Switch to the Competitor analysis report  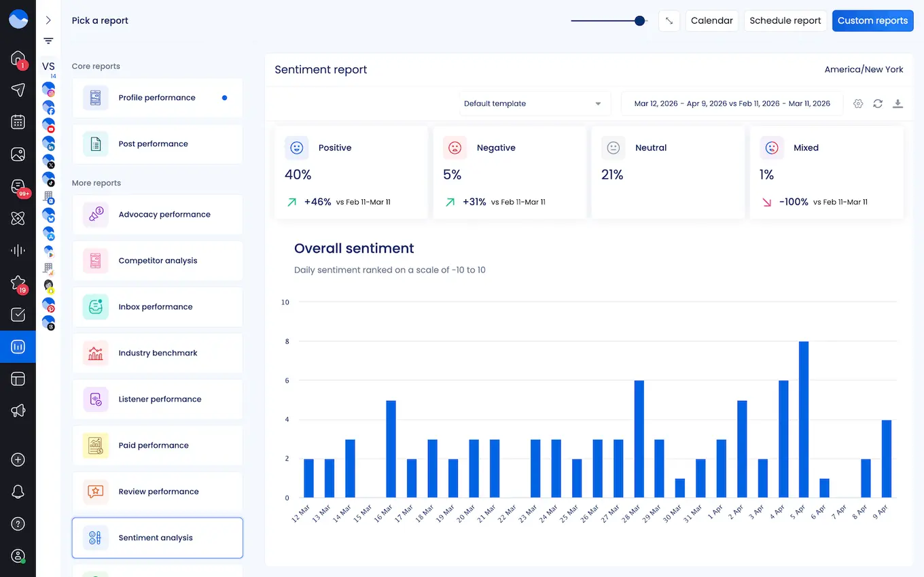click(x=157, y=260)
